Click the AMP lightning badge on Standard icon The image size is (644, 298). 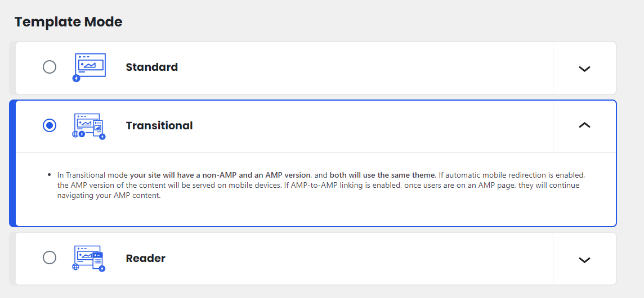(x=76, y=78)
